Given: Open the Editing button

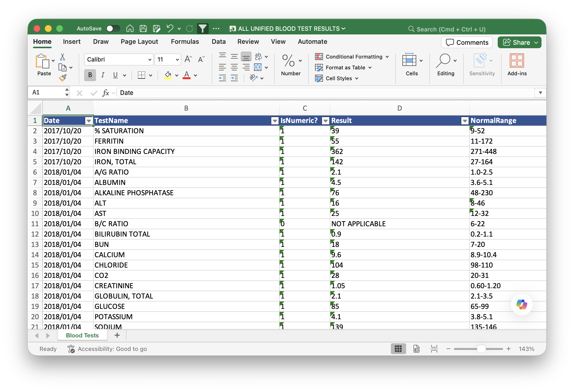Looking at the screenshot, I should (446, 65).
